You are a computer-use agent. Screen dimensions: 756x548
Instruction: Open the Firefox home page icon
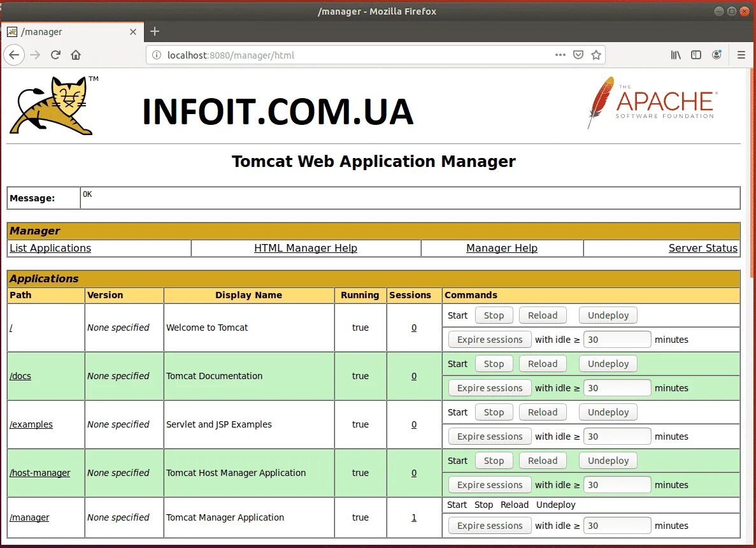click(x=76, y=55)
